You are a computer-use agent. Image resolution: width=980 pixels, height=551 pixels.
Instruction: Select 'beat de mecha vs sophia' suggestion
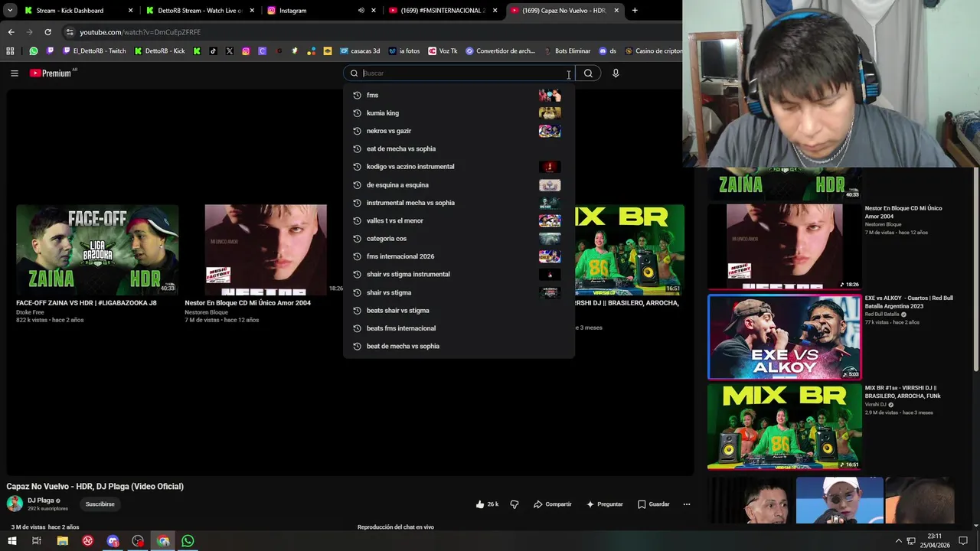pos(459,346)
